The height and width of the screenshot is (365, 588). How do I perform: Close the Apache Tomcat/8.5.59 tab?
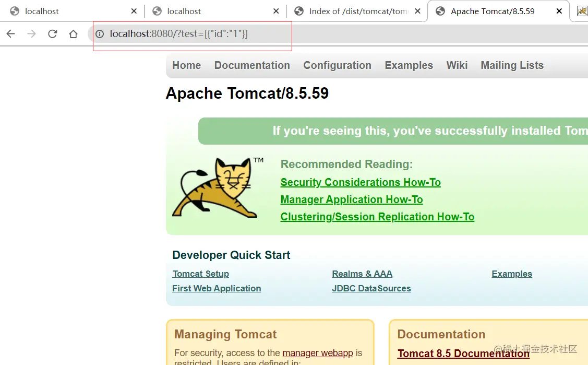(x=559, y=11)
